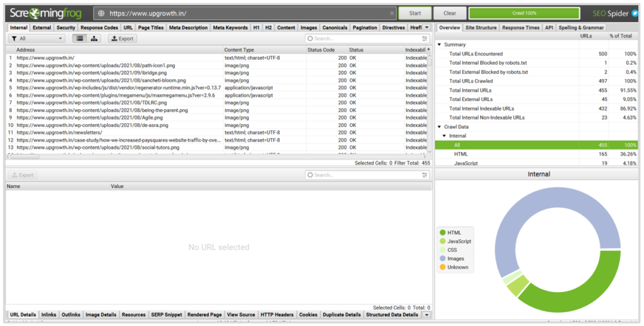
Task: Sort by the Address column header
Action: tap(119, 50)
